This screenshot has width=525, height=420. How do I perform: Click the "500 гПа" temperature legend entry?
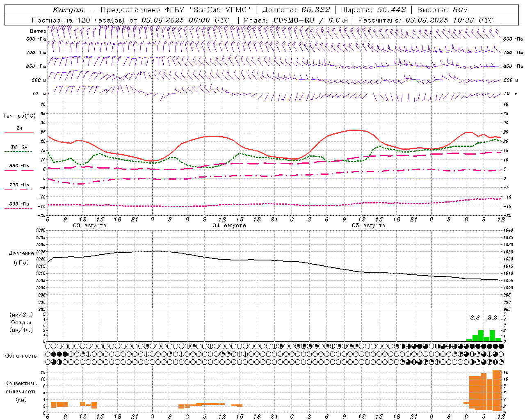(19, 204)
